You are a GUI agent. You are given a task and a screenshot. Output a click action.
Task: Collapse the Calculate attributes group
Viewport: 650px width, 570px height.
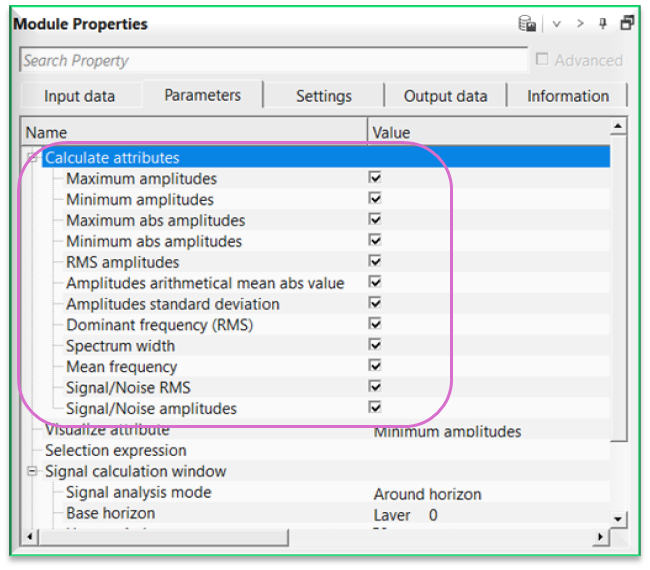pos(32,158)
